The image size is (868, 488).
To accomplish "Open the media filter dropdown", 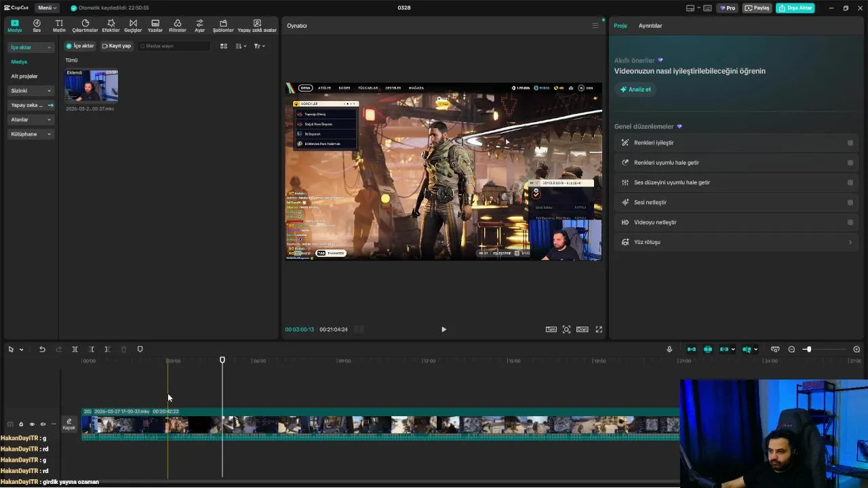I will pyautogui.click(x=259, y=46).
